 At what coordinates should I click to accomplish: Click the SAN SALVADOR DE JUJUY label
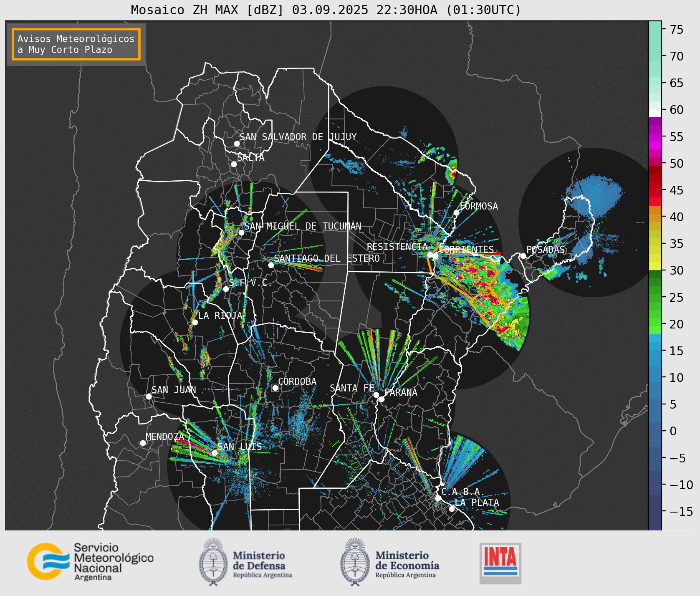298,137
